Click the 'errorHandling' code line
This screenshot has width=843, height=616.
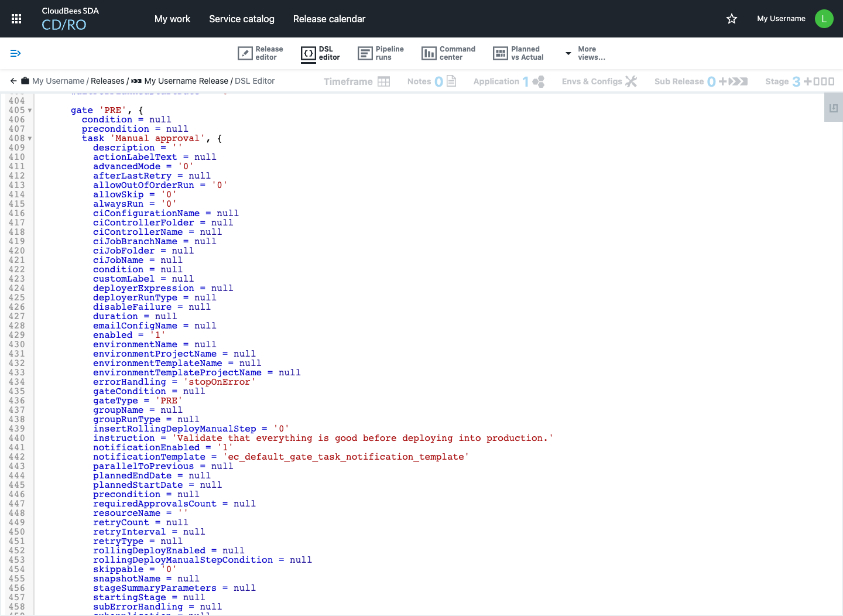pyautogui.click(x=174, y=382)
